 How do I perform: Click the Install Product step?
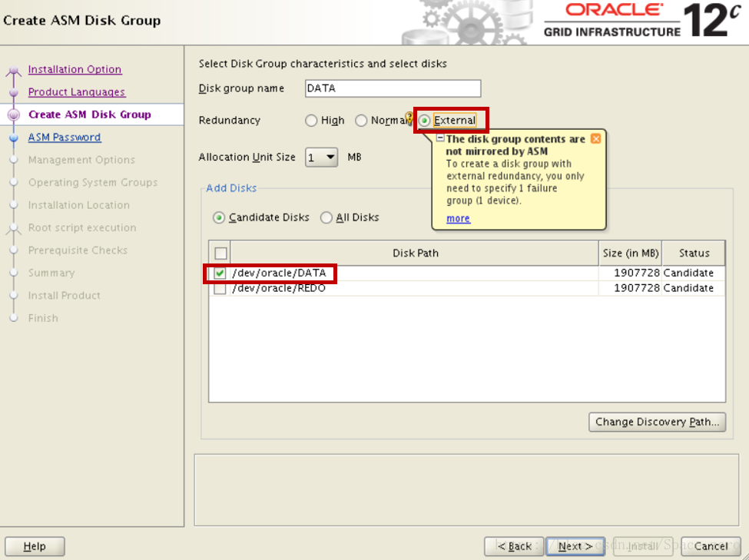coord(65,296)
